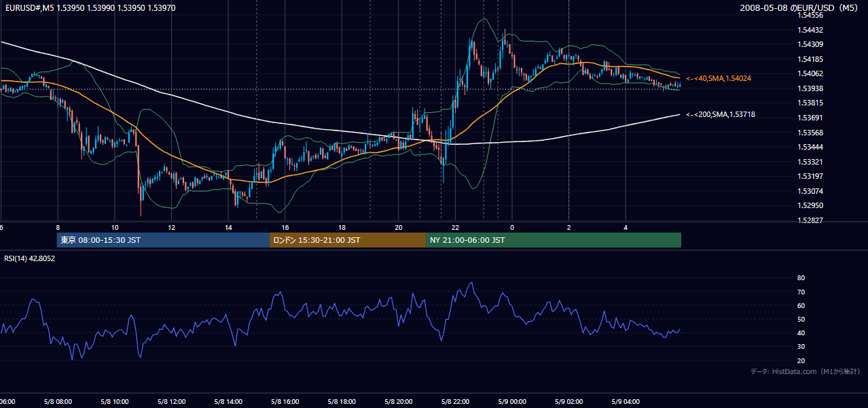Click RSI scale value 30
Image resolution: width=868 pixels, height=408 pixels.
pyautogui.click(x=801, y=347)
